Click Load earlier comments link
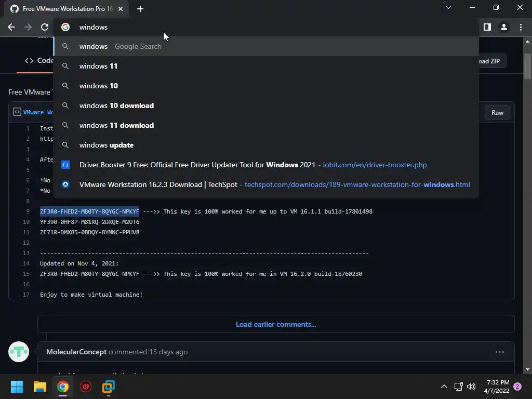 (x=276, y=324)
